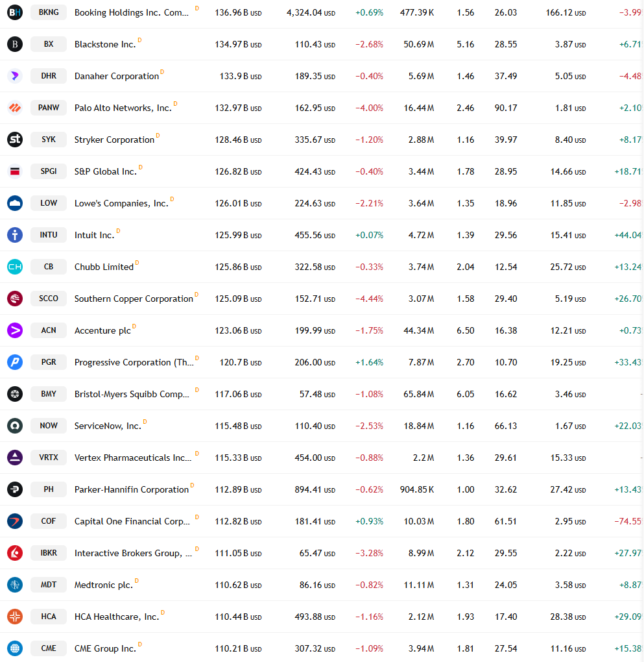Screen dimensions: 644x662
Task: Click the HCA Healthcare logo icon
Action: pyautogui.click(x=15, y=617)
